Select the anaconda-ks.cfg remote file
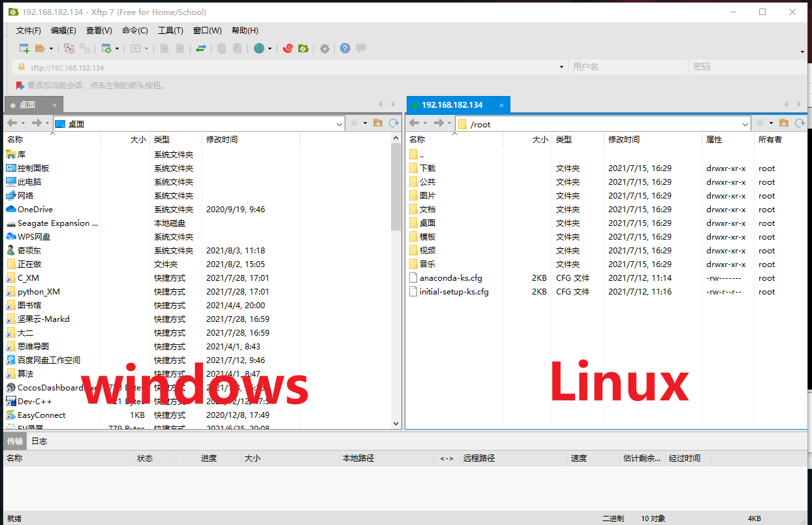Image resolution: width=812 pixels, height=525 pixels. 450,278
